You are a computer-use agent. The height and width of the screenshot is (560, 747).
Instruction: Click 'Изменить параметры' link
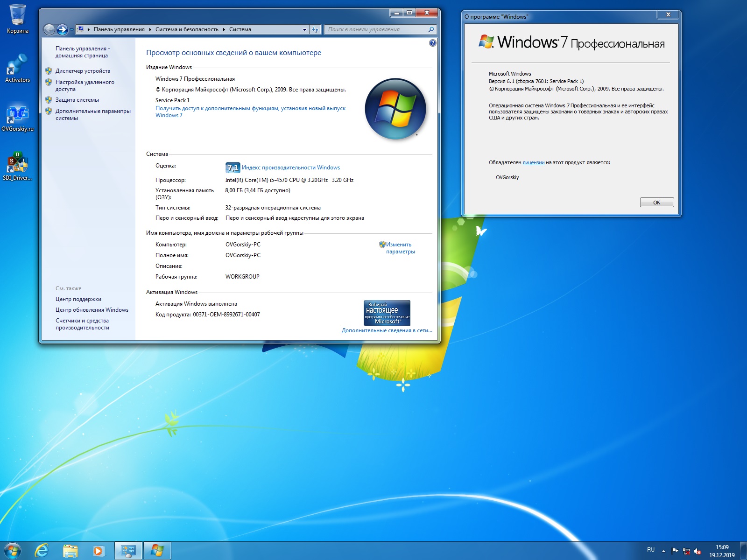pyautogui.click(x=400, y=248)
